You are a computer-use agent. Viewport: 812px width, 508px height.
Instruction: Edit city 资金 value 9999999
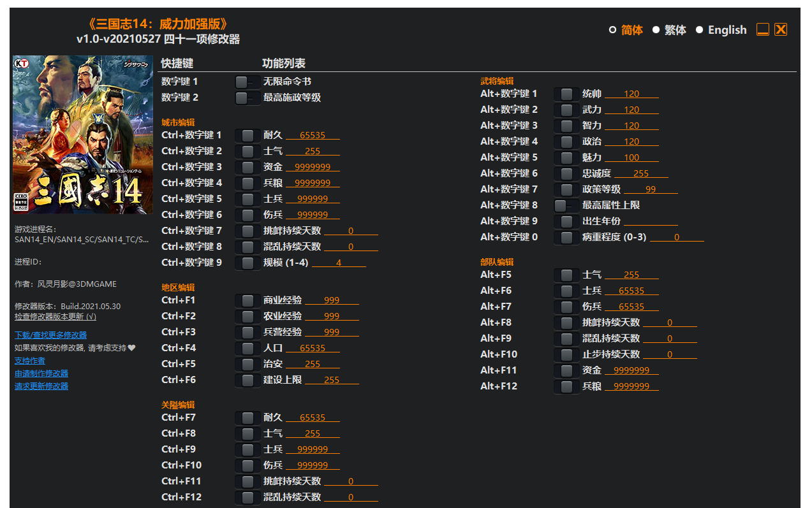click(313, 167)
